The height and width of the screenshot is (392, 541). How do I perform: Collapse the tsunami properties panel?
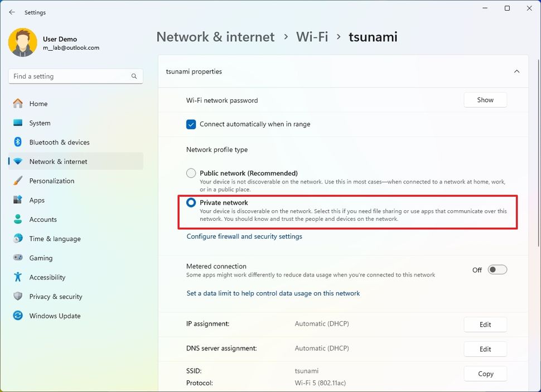point(516,71)
